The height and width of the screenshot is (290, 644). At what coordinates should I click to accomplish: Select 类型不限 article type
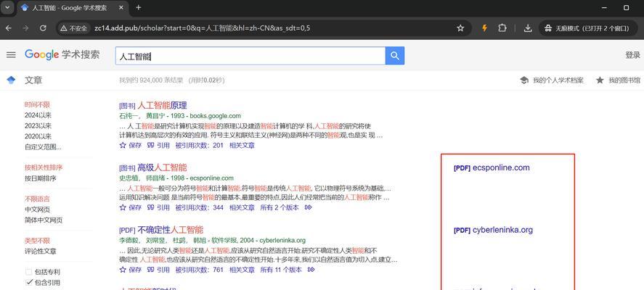pos(37,241)
